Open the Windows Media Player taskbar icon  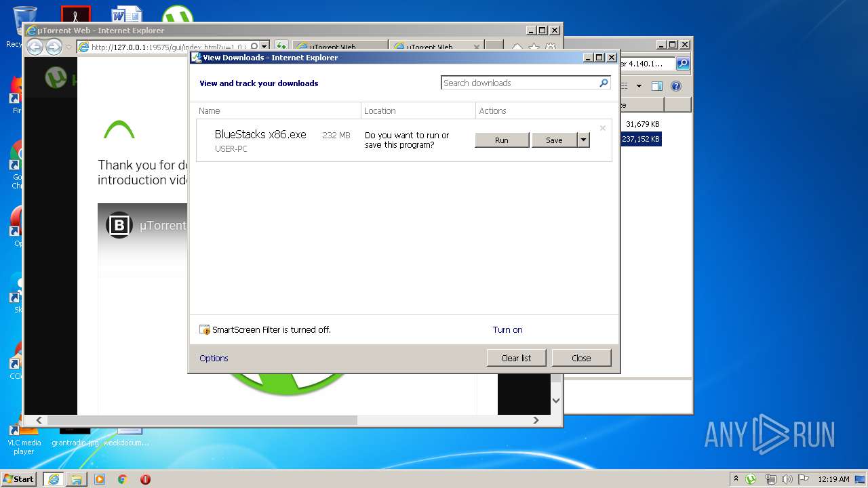100,479
